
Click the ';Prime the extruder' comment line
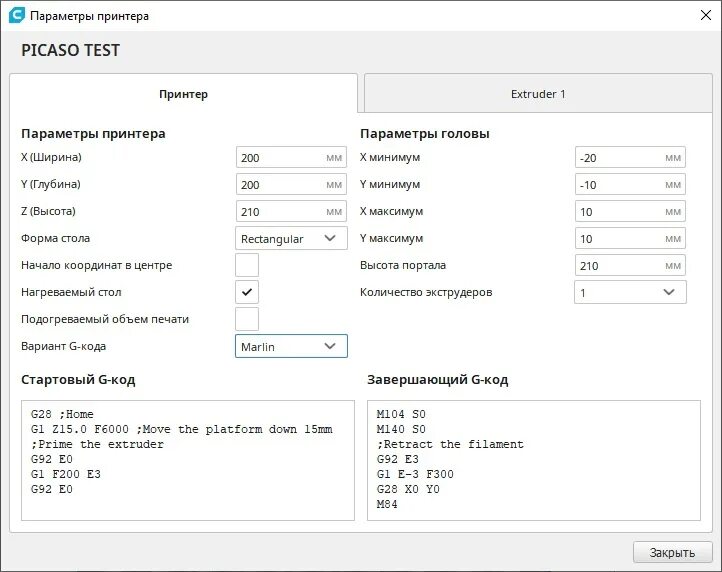pyautogui.click(x=97, y=444)
